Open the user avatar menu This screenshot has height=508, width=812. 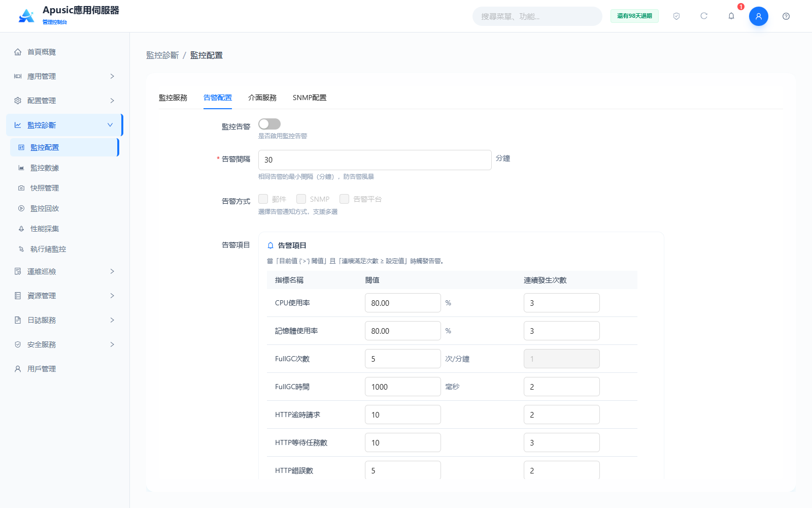pos(759,16)
